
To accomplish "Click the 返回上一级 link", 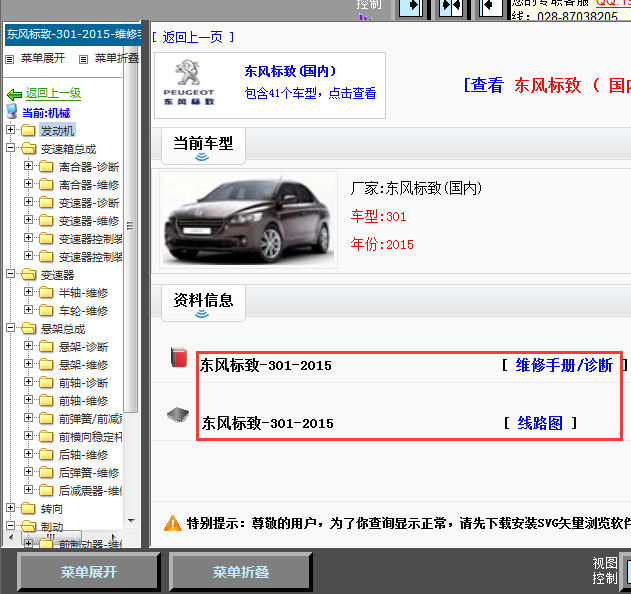I will 53,93.
